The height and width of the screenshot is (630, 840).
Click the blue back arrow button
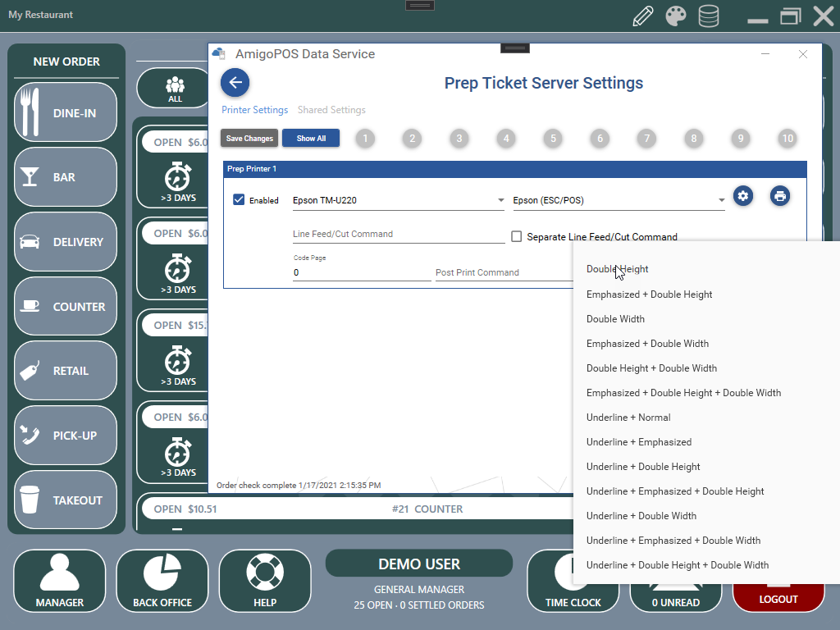point(235,83)
